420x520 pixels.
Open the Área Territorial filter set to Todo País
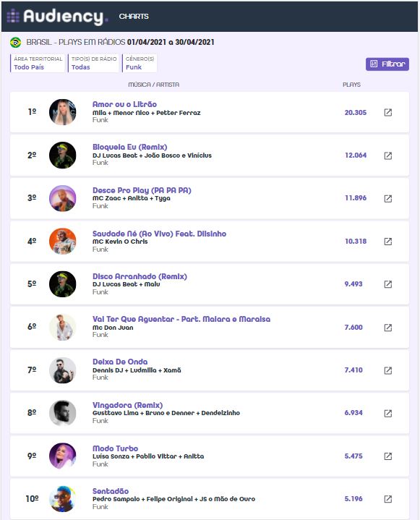click(38, 63)
